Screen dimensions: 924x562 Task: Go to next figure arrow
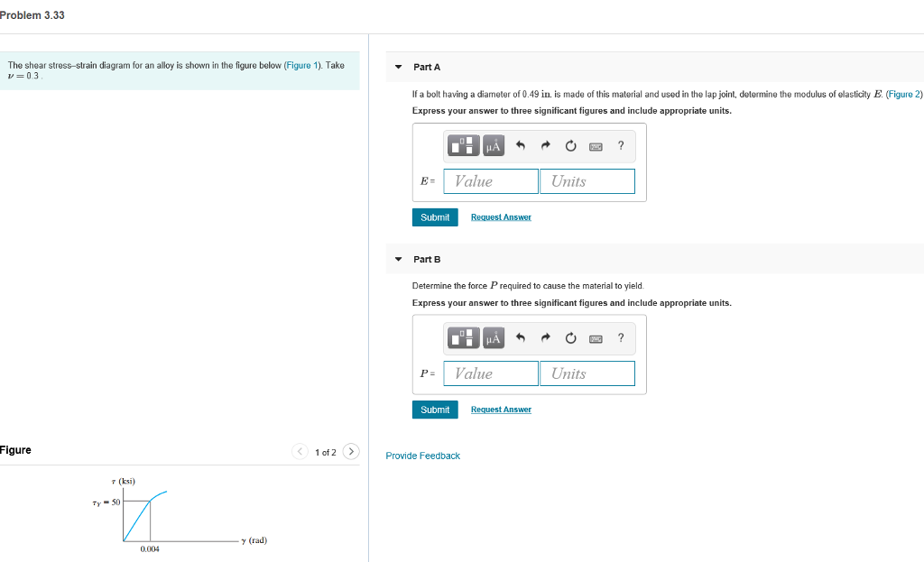[351, 451]
